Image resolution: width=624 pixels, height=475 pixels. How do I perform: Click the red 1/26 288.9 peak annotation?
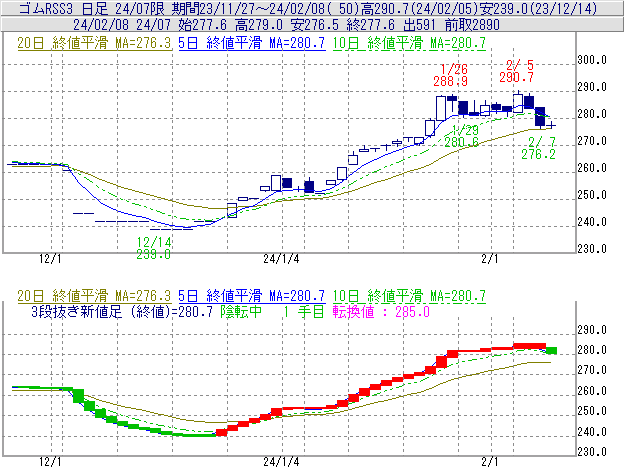point(450,75)
